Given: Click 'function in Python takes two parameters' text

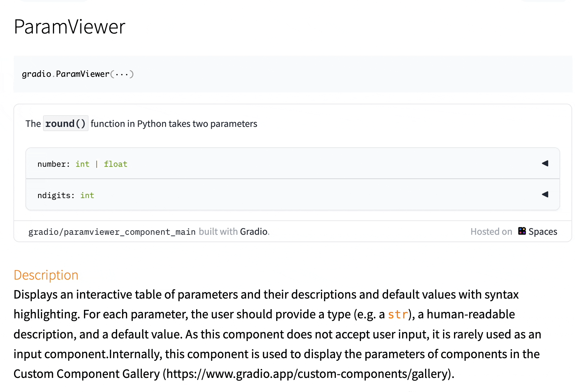Looking at the screenshot, I should point(174,124).
